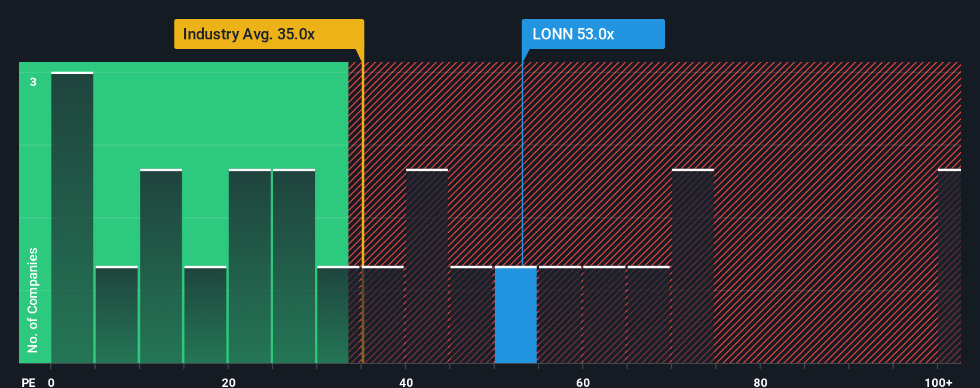980x388 pixels.
Task: Click the x-axis tick label '40'
Action: coord(406,382)
